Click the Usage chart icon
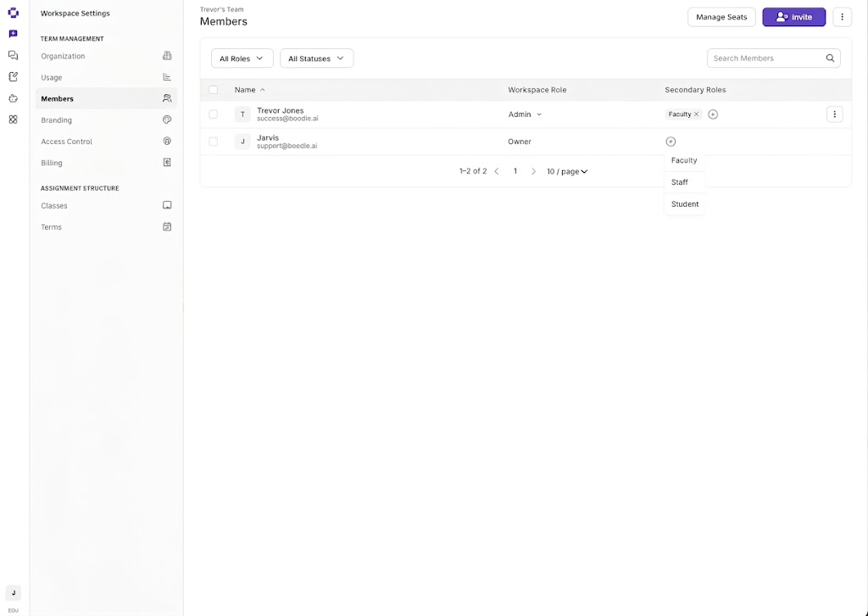 [x=167, y=77]
